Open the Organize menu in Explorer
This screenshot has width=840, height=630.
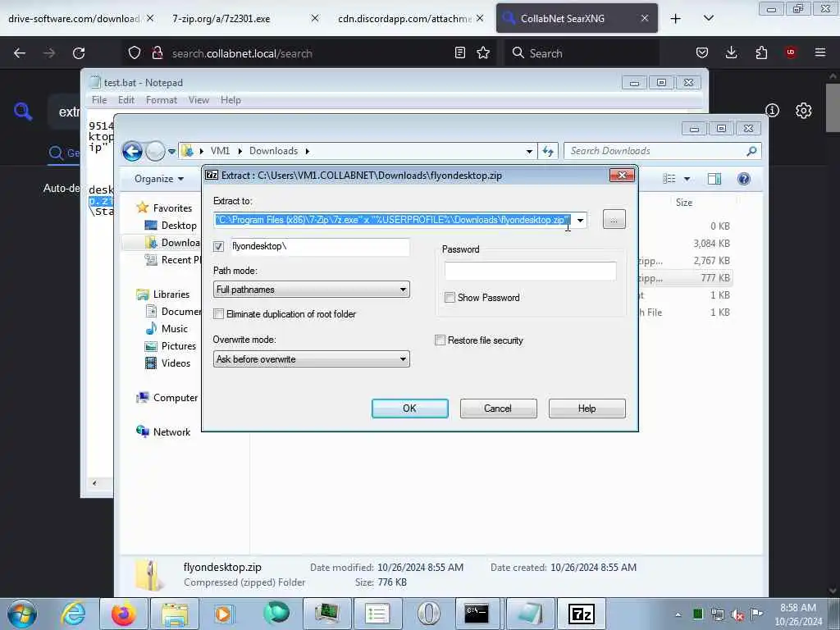coord(159,178)
